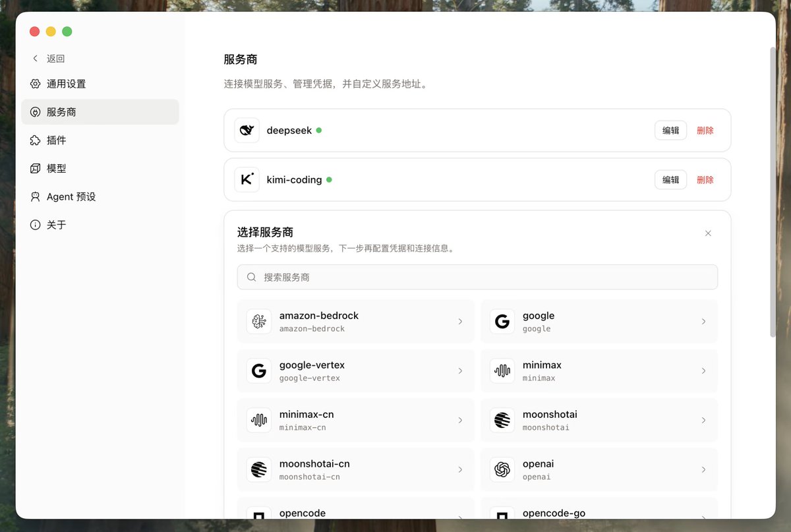The height and width of the screenshot is (532, 791).
Task: Click the magnifier icon in search field
Action: 252,278
